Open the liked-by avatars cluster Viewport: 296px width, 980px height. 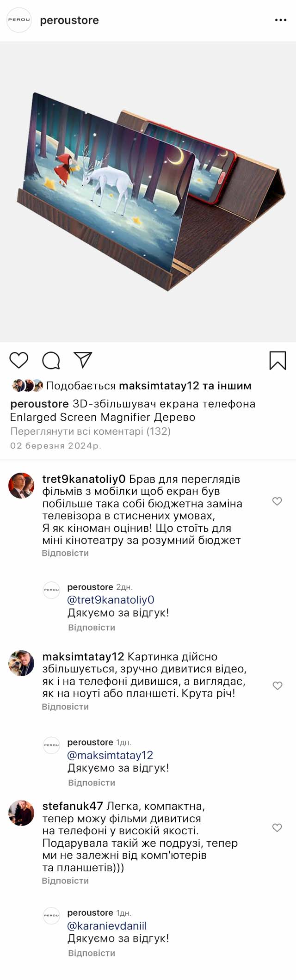pyautogui.click(x=27, y=385)
